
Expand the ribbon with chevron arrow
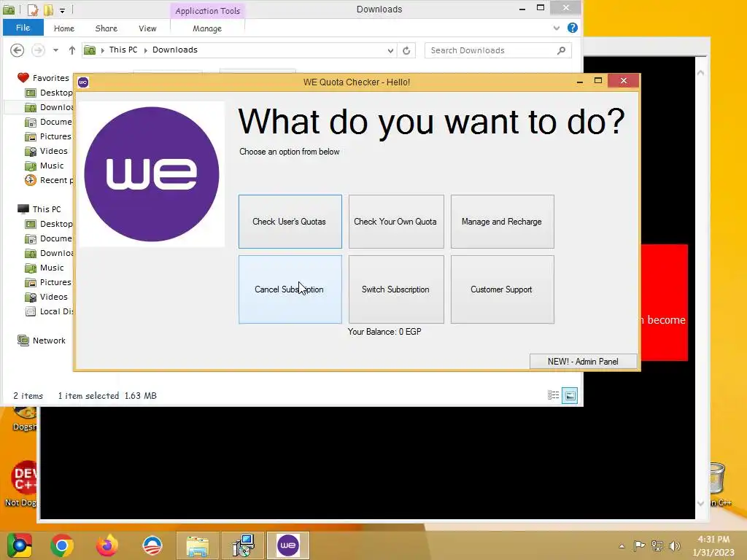click(557, 28)
